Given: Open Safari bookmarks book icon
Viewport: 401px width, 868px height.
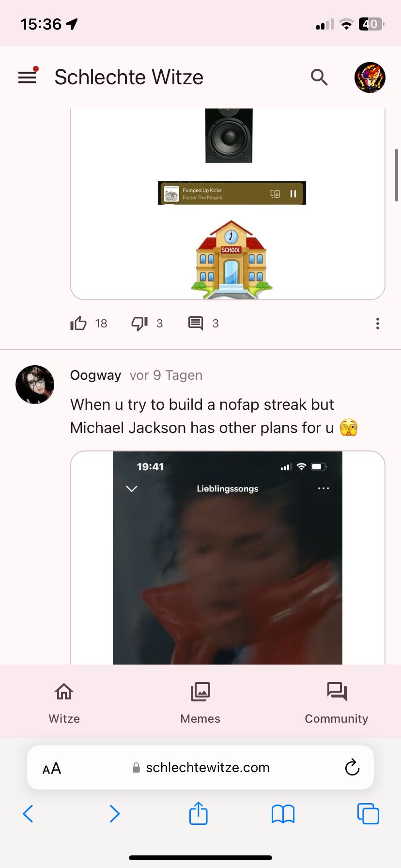Looking at the screenshot, I should pyautogui.click(x=283, y=814).
